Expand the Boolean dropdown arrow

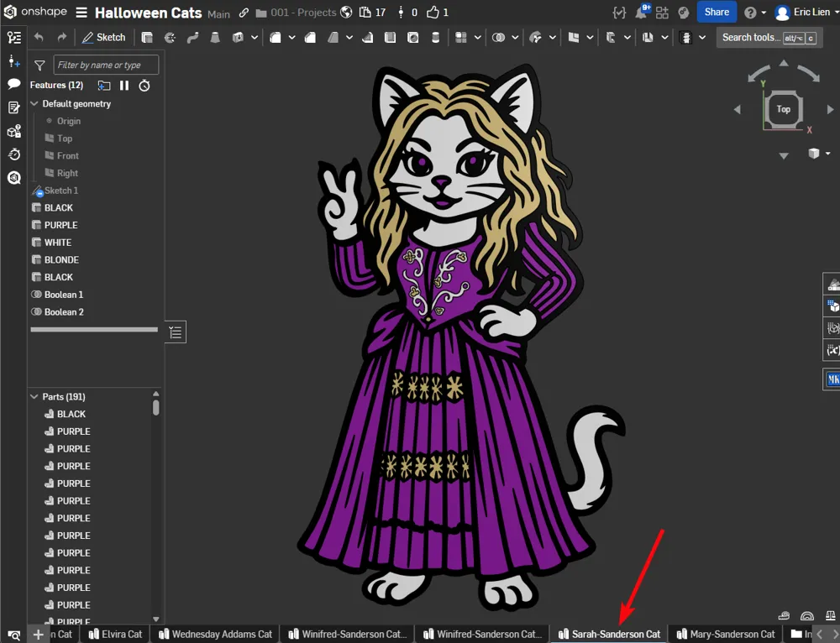pos(515,38)
